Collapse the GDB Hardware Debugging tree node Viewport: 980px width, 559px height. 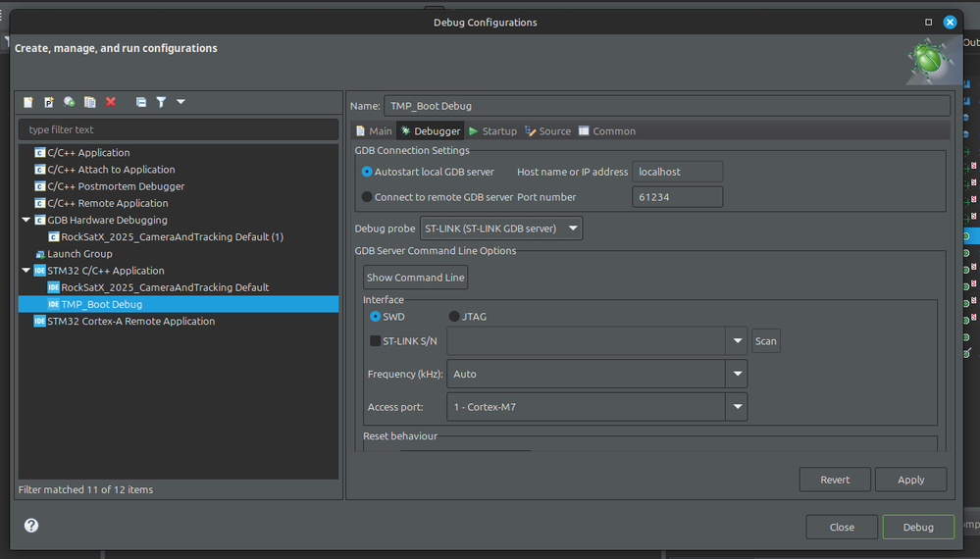pyautogui.click(x=26, y=221)
